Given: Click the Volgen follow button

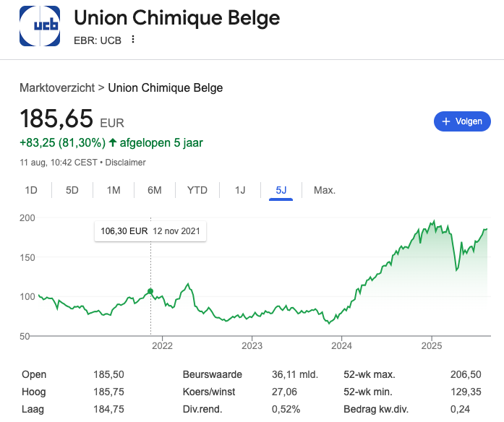Looking at the screenshot, I should (x=462, y=121).
